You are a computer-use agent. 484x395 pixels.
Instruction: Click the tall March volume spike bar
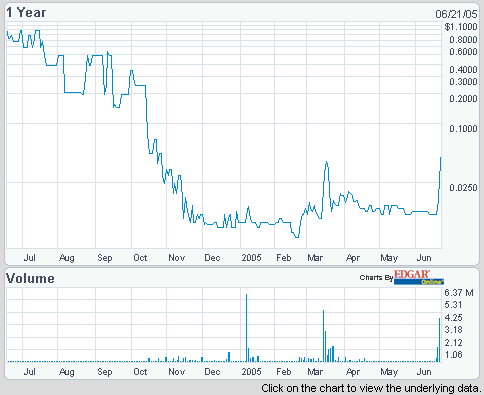323,336
